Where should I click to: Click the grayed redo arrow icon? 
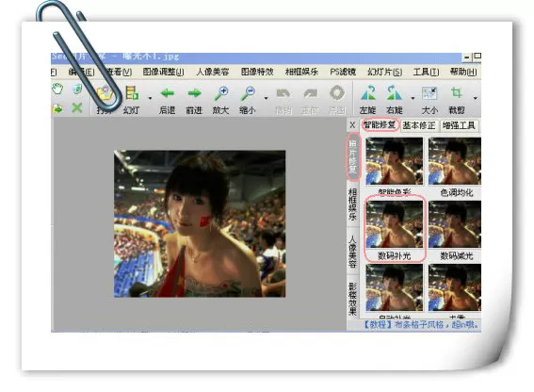(310, 93)
